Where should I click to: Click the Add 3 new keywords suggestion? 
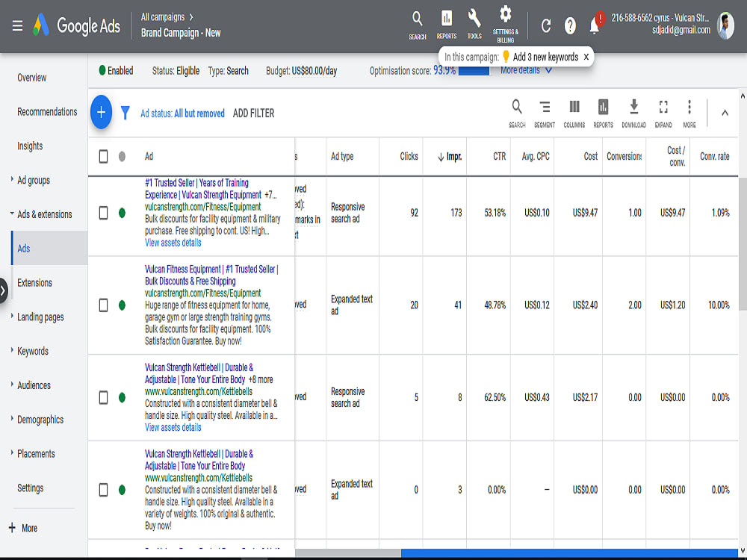545,57
